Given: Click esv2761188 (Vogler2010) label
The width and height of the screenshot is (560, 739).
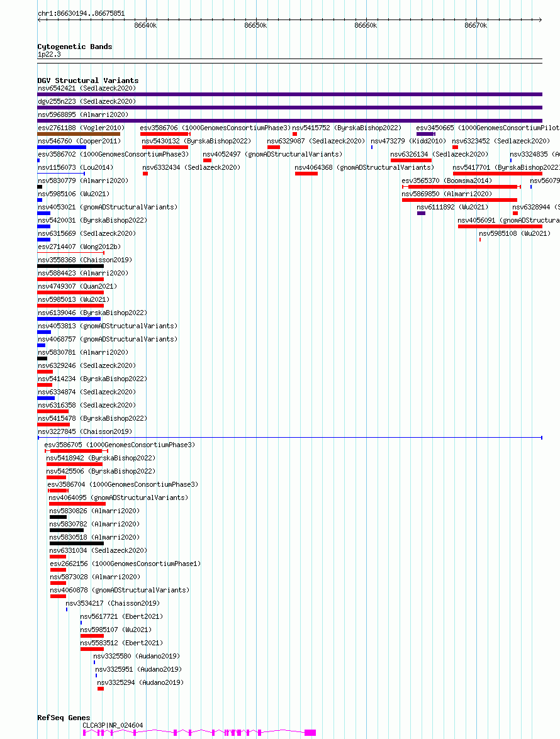Looking at the screenshot, I should [81, 128].
